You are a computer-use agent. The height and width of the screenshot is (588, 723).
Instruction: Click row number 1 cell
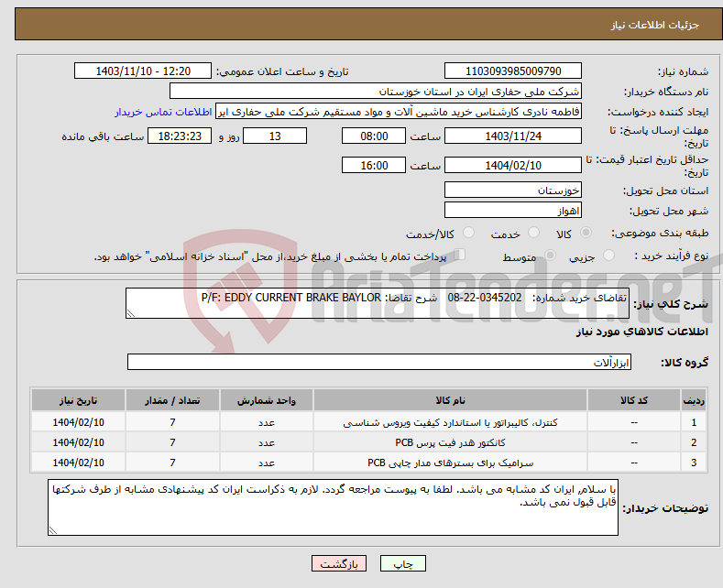pyautogui.click(x=694, y=422)
